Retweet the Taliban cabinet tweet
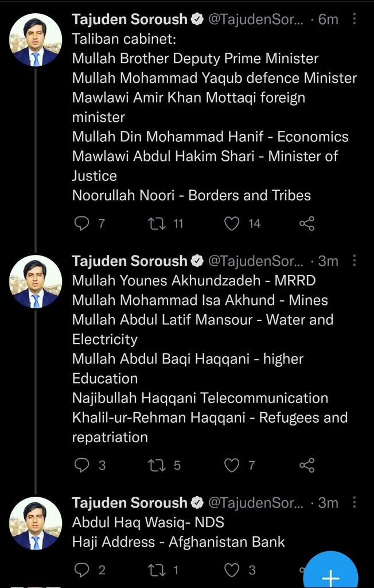Image resolution: width=374 pixels, height=588 pixels. pyautogui.click(x=157, y=223)
